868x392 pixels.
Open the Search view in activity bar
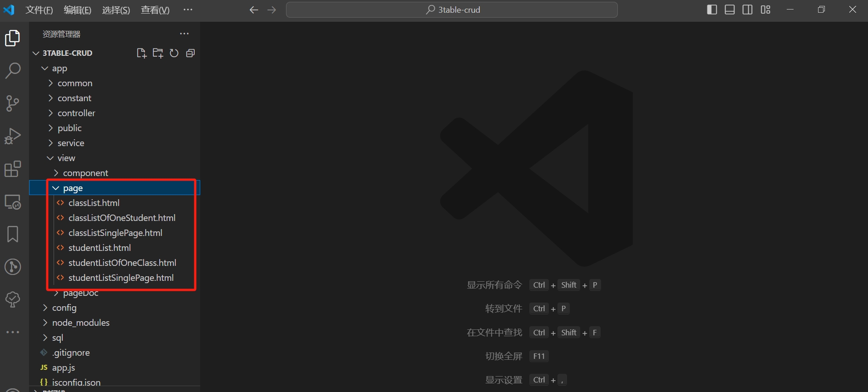tap(13, 70)
